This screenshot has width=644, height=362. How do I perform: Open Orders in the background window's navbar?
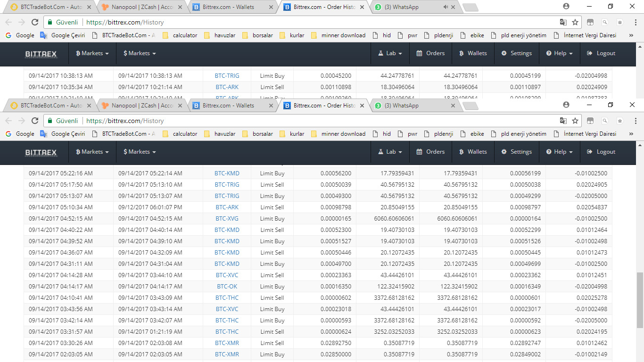point(430,53)
